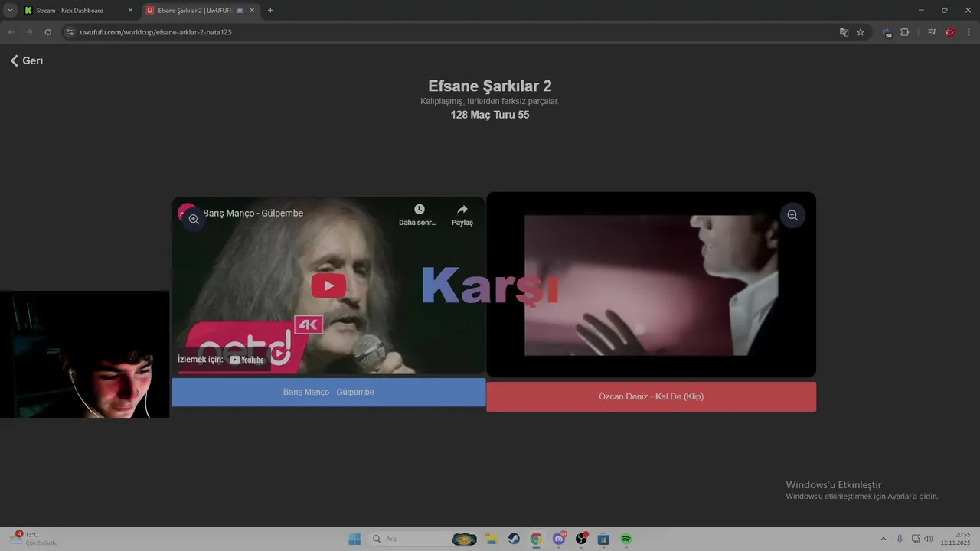View site information icon in address bar

click(70, 32)
